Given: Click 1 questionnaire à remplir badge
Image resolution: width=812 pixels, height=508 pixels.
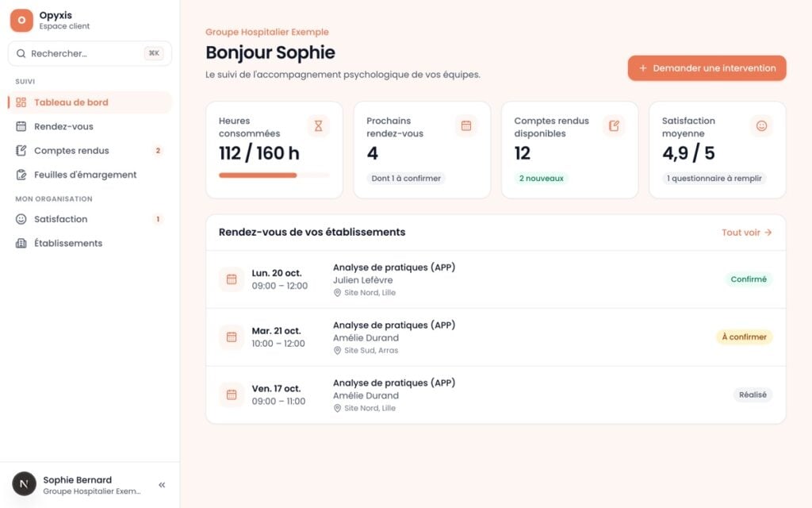Looking at the screenshot, I should [x=714, y=179].
